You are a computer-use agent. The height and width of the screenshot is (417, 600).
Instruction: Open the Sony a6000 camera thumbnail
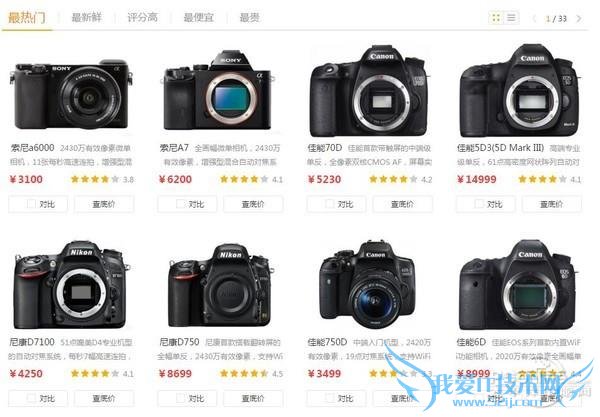[x=71, y=94]
